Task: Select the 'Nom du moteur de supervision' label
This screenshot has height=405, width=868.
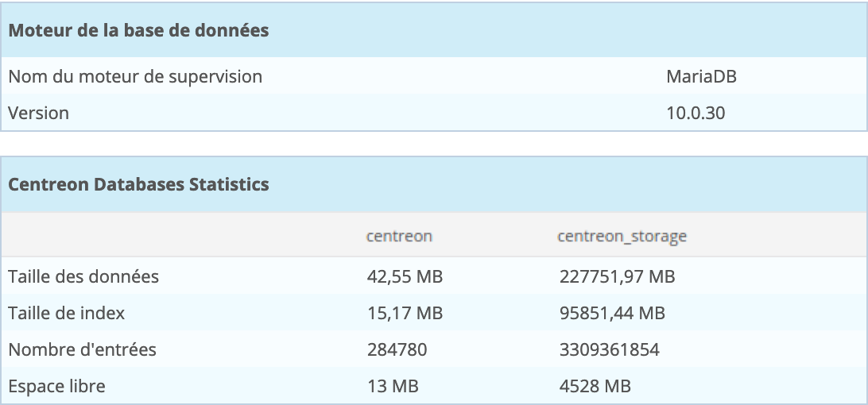Action: [135, 76]
